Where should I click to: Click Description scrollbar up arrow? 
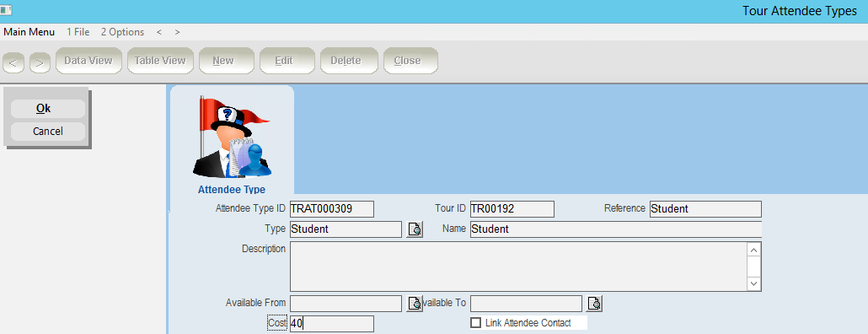click(754, 250)
